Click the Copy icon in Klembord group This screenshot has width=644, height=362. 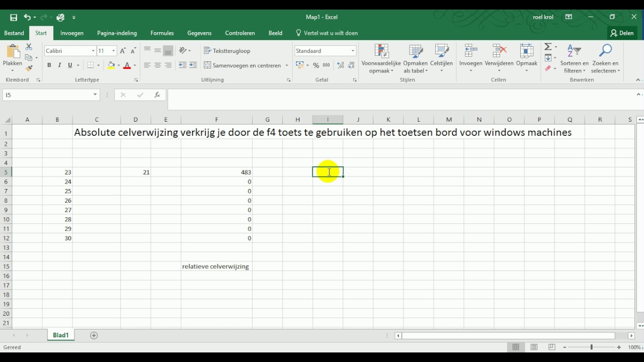click(x=29, y=57)
